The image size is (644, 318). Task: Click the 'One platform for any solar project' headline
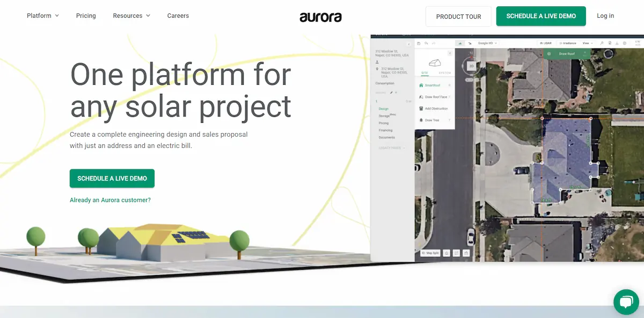click(x=181, y=90)
